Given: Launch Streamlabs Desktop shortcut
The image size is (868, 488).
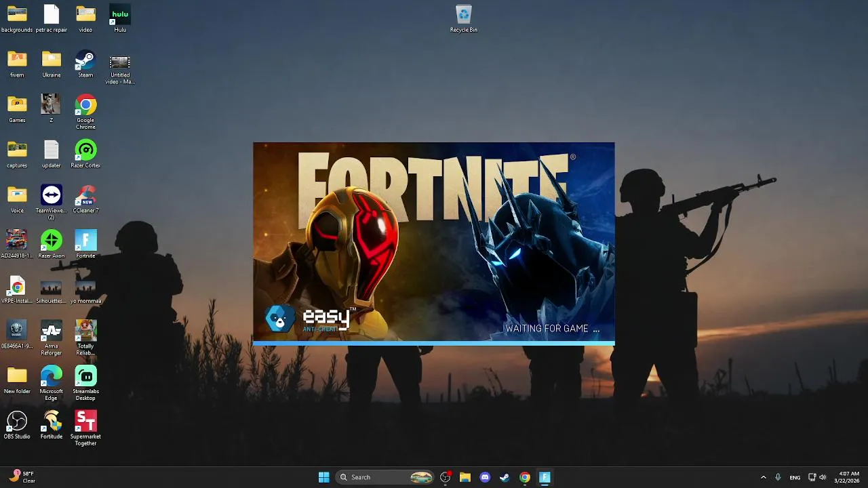Looking at the screenshot, I should coord(85,384).
